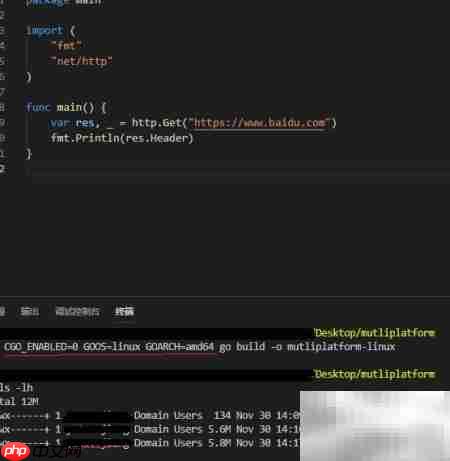Image resolution: width=450 pixels, height=461 pixels.
Task: Click the total 12M terminal output line
Action: pos(19,401)
